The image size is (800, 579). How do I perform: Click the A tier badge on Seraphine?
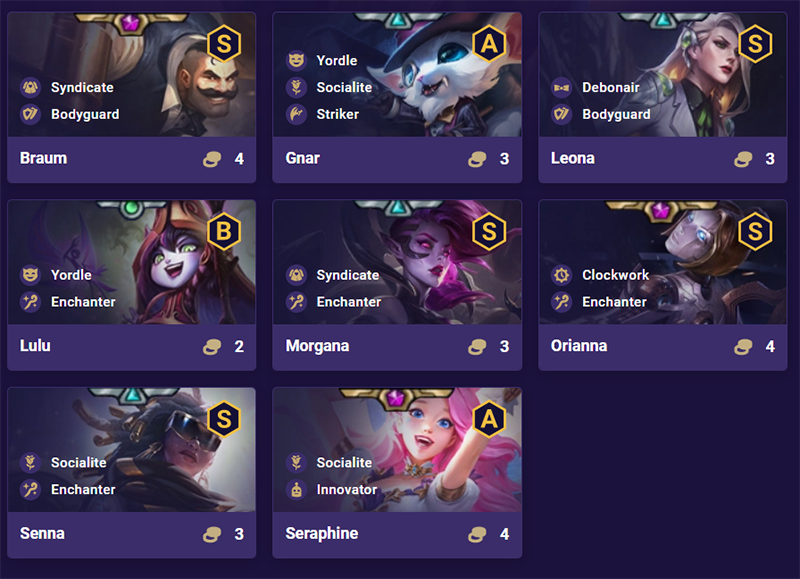[x=489, y=420]
